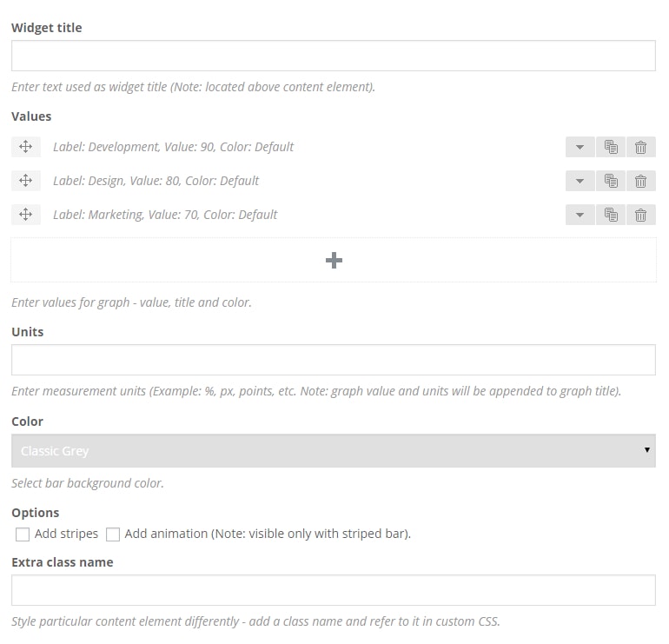Duplicate the Marketing value row
Image resolution: width=669 pixels, height=644 pixels.
click(x=611, y=215)
